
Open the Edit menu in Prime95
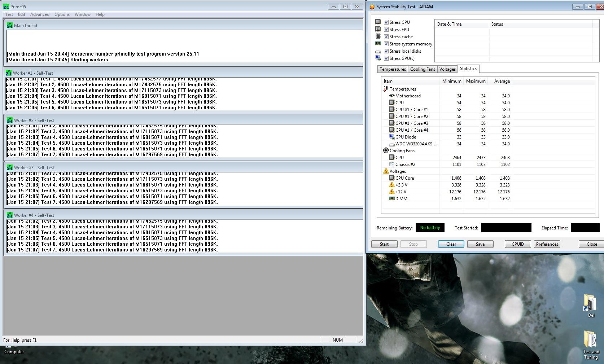22,14
